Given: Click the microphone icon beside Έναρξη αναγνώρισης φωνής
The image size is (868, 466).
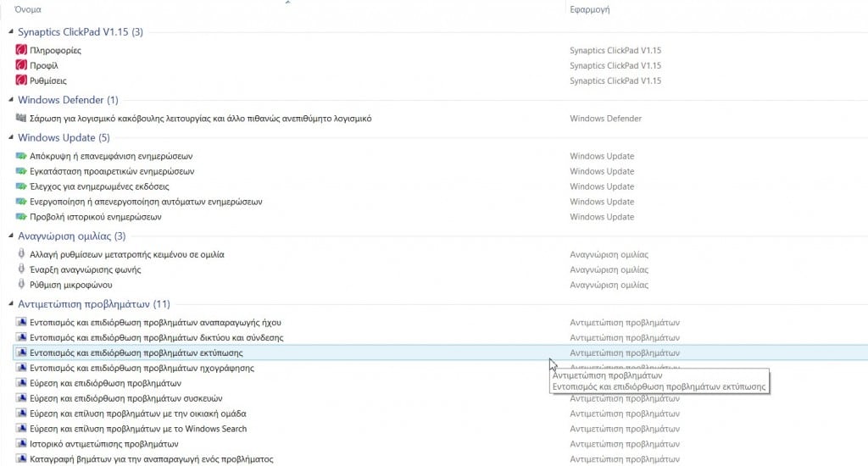Looking at the screenshot, I should pyautogui.click(x=21, y=269).
